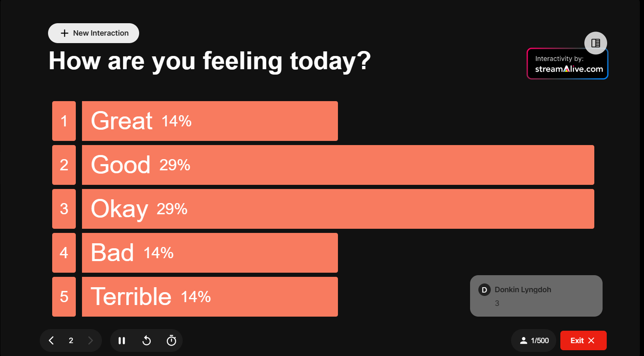Pause the poll with pause icon
The width and height of the screenshot is (644, 356).
tap(122, 341)
